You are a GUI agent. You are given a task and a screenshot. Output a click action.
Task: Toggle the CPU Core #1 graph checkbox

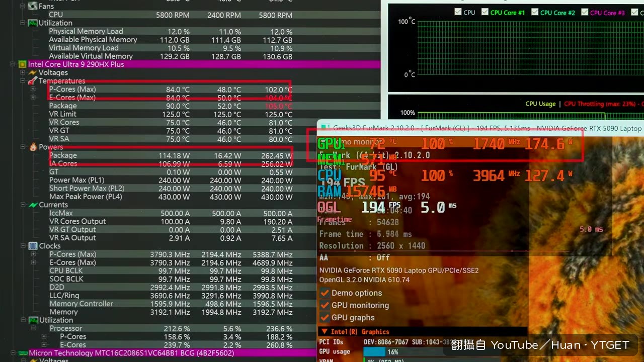coord(485,12)
